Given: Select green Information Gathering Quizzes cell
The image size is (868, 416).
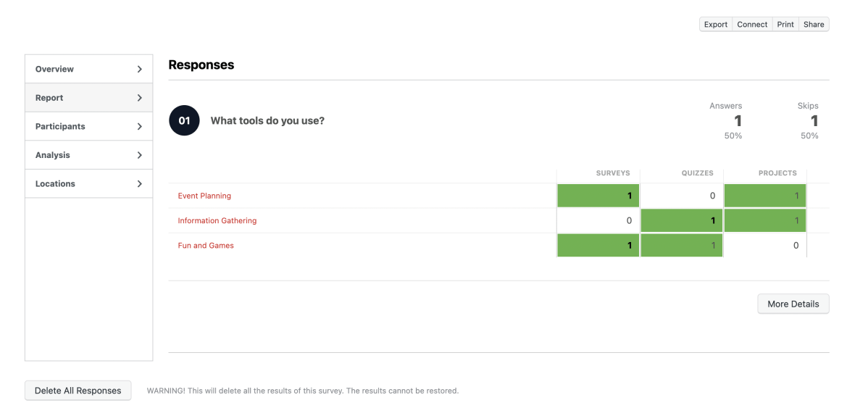Looking at the screenshot, I should pyautogui.click(x=681, y=221).
